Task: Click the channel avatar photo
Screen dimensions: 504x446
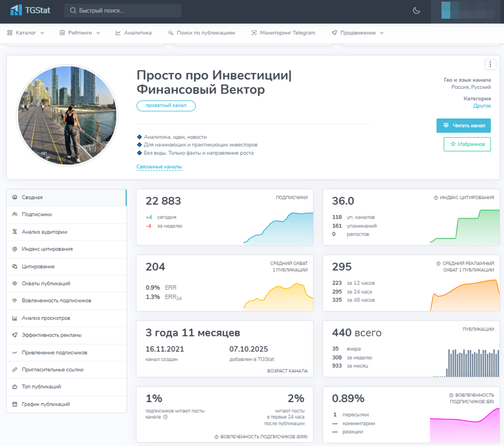Action: click(x=65, y=114)
